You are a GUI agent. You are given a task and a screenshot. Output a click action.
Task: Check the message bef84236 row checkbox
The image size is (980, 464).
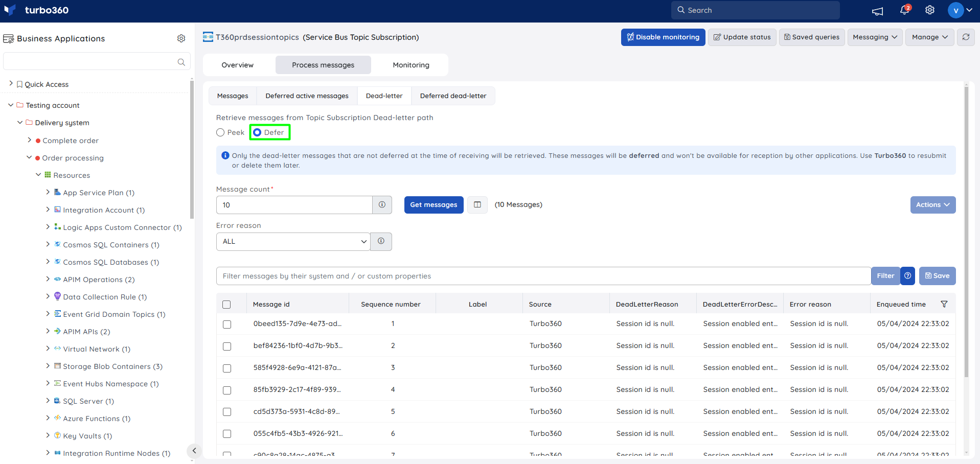(x=227, y=346)
